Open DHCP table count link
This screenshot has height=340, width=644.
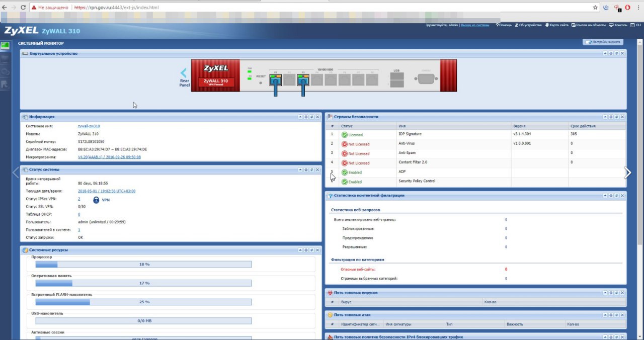(x=79, y=214)
